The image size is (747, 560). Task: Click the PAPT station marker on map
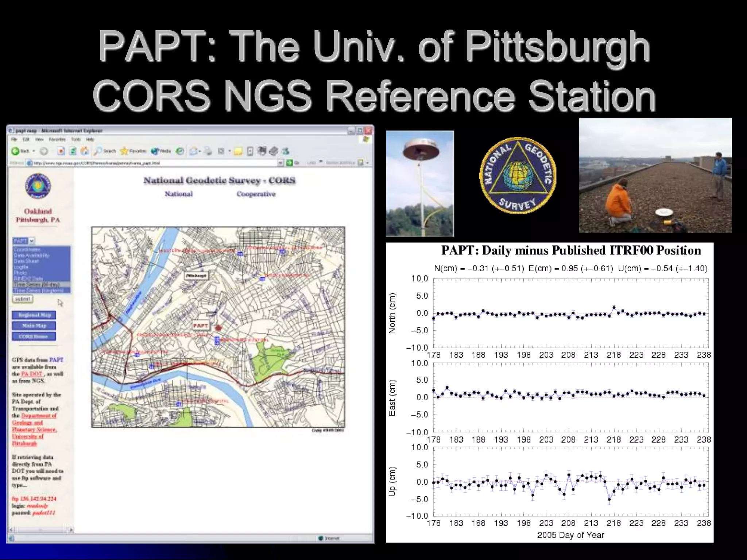coord(218,328)
